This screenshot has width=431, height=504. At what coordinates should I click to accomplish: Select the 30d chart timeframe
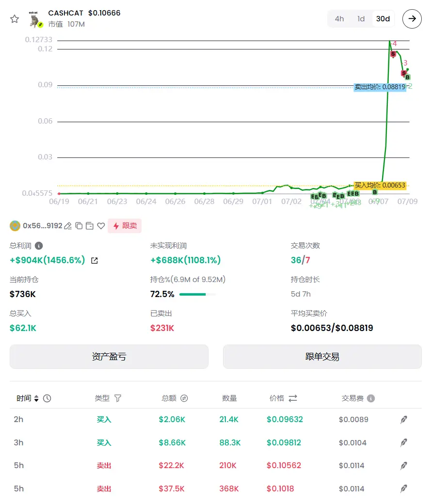pyautogui.click(x=383, y=19)
